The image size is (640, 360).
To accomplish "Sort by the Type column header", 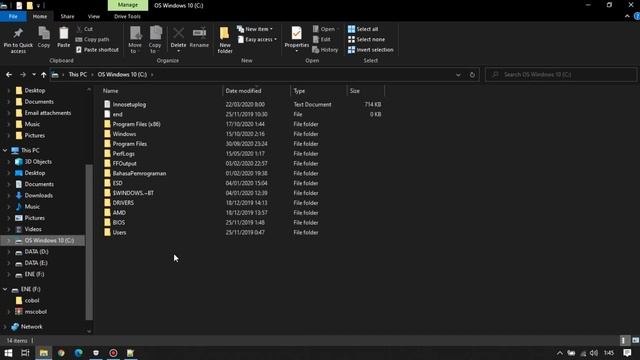I will (318, 91).
